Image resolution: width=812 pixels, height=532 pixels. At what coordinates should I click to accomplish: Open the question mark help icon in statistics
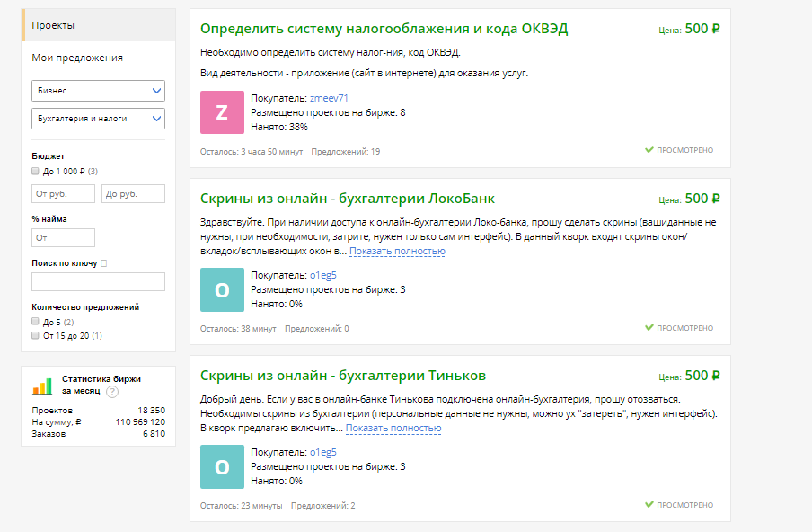(x=112, y=392)
